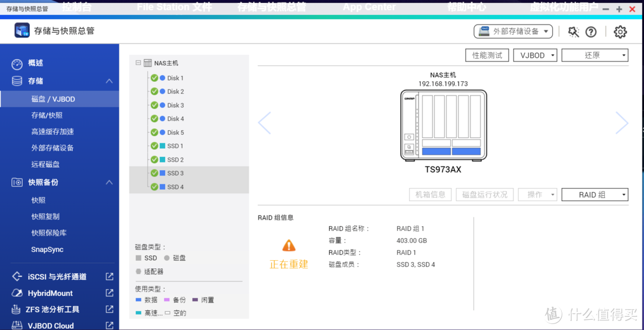Collapse the 存储 sidebar section
Image resolution: width=644 pixels, height=330 pixels.
109,81
